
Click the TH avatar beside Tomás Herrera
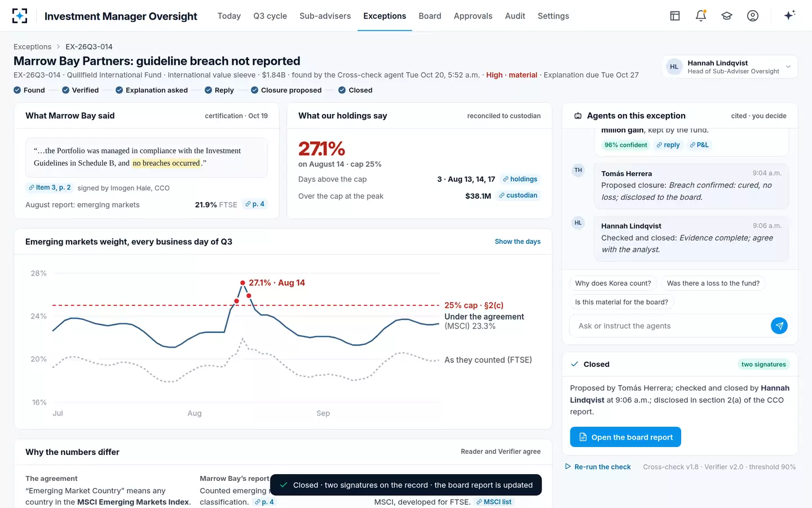578,170
